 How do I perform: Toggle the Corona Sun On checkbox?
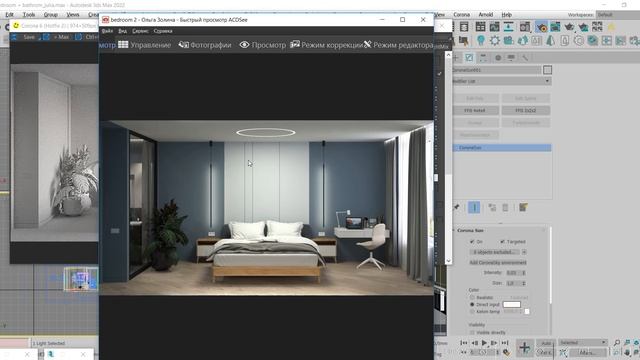[472, 242]
